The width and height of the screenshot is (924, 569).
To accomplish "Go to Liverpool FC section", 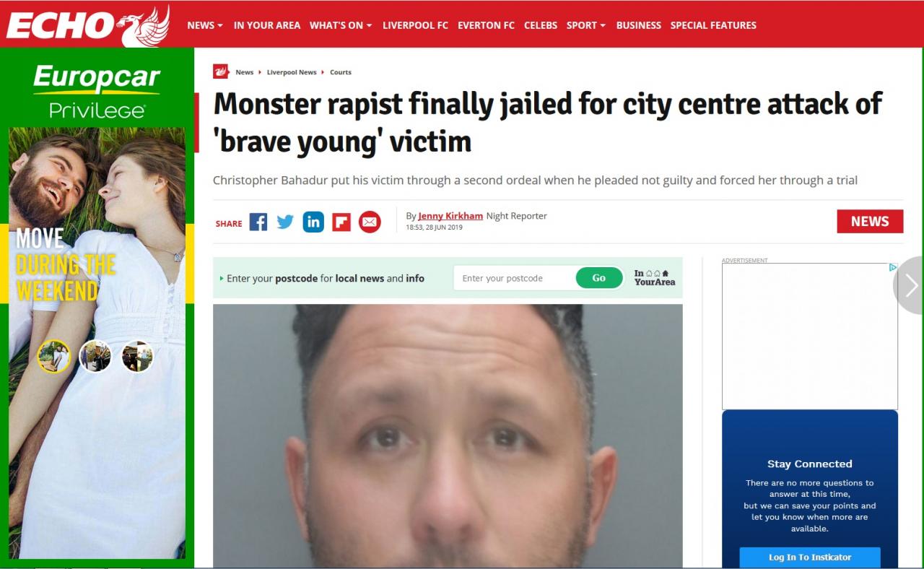I will coord(415,25).
